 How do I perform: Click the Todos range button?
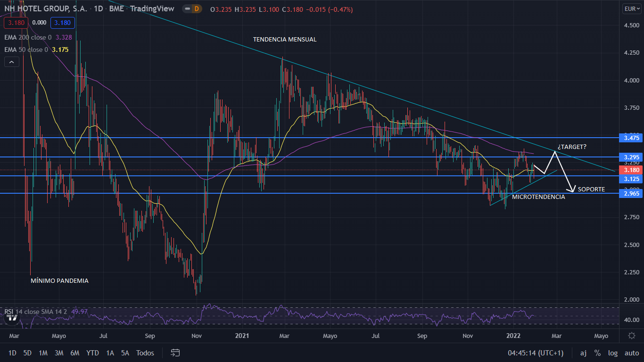145,353
